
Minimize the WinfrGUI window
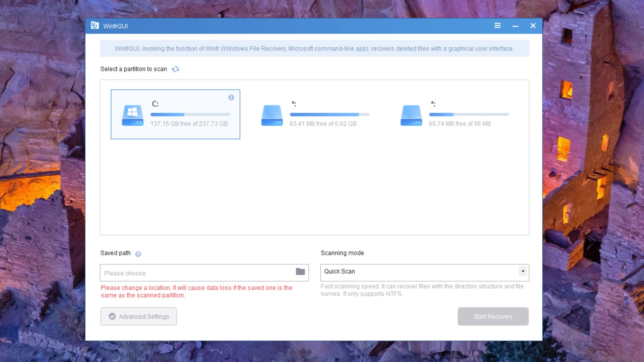(515, 26)
